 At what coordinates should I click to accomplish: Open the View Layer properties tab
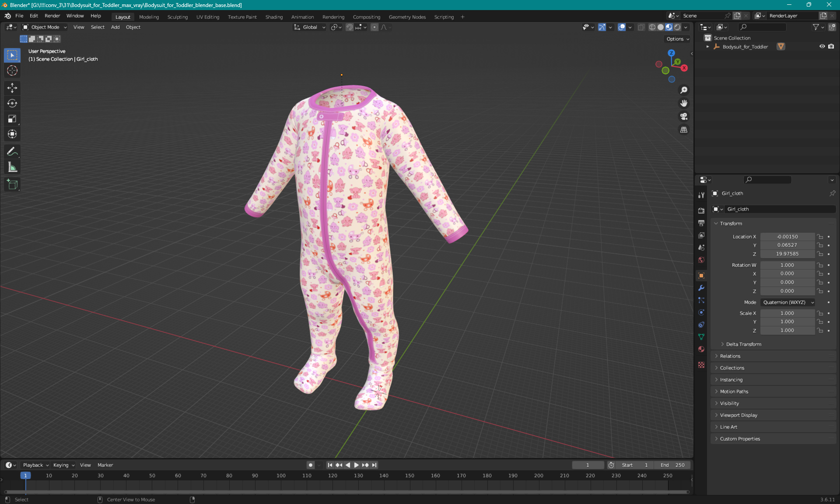[701, 235]
